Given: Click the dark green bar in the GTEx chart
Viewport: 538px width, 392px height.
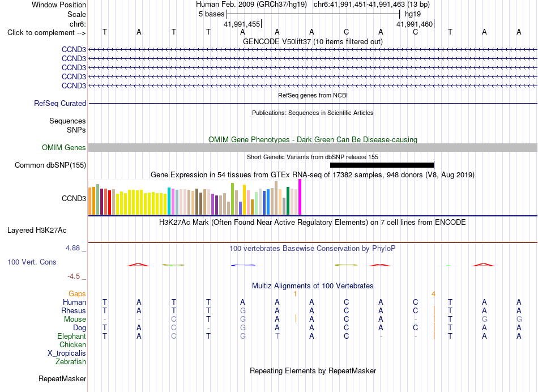Looking at the screenshot, I should (288, 201).
